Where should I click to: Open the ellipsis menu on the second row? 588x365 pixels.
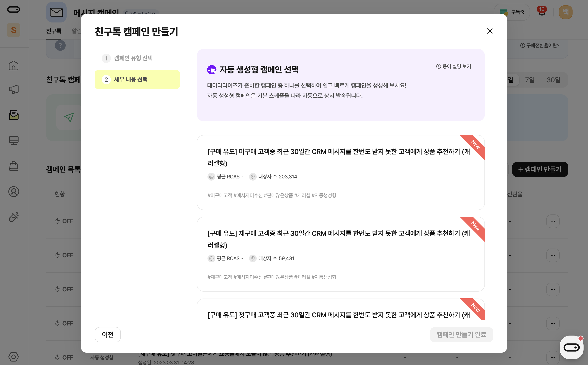click(x=553, y=255)
